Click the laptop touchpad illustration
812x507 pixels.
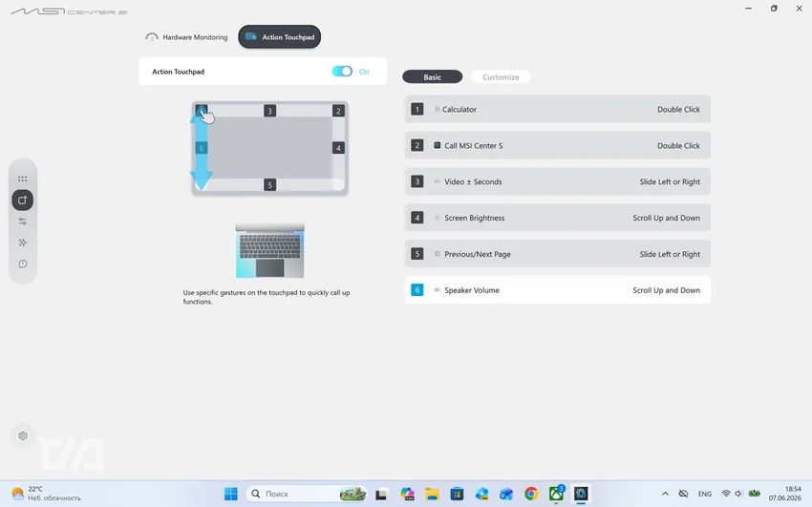[x=269, y=251]
